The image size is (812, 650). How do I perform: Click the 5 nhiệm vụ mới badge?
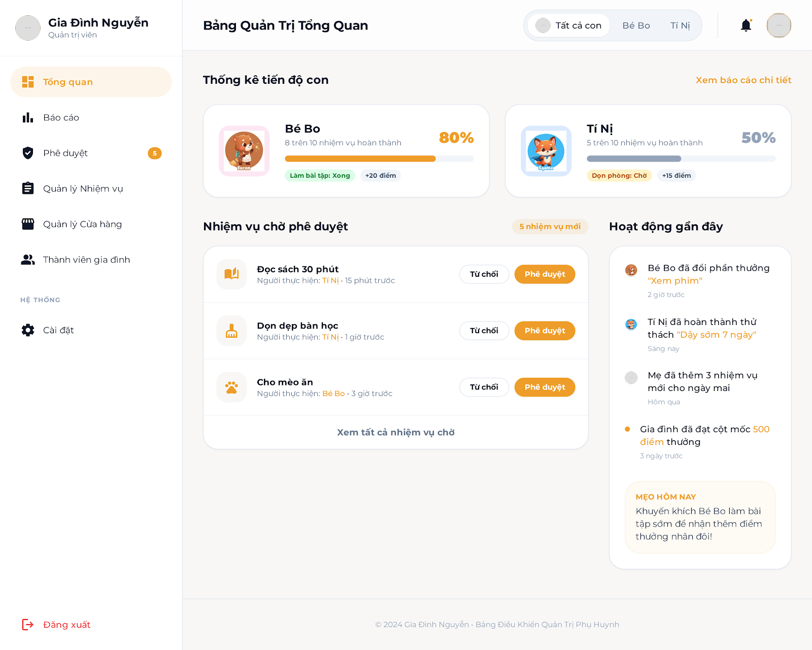pos(550,226)
